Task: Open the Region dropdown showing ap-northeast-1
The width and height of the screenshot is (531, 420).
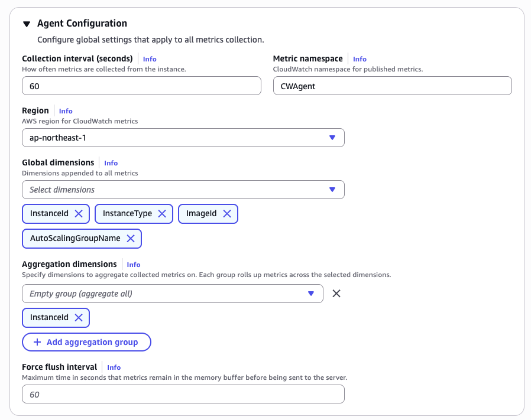Action: 183,138
